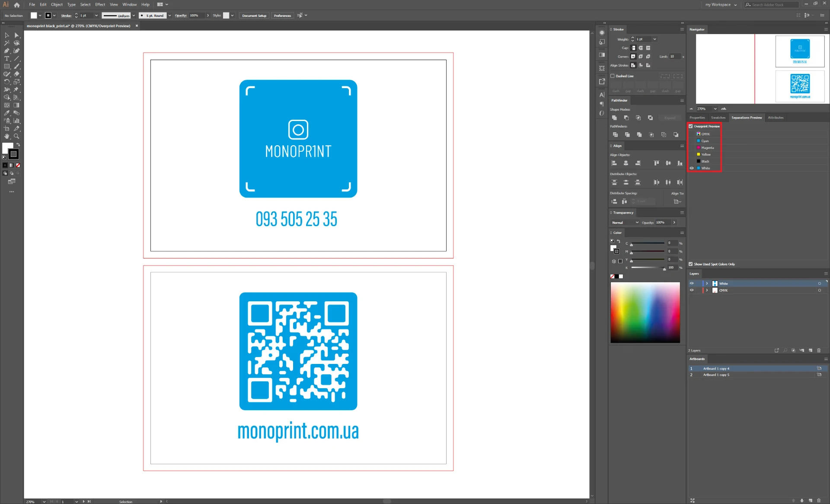Select the Eraser tool
The image size is (830, 504).
click(x=17, y=74)
